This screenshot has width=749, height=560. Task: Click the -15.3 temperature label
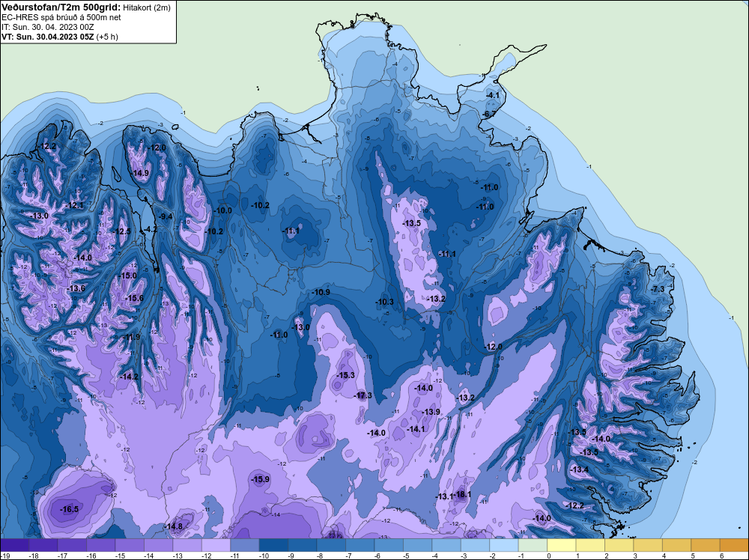click(346, 376)
